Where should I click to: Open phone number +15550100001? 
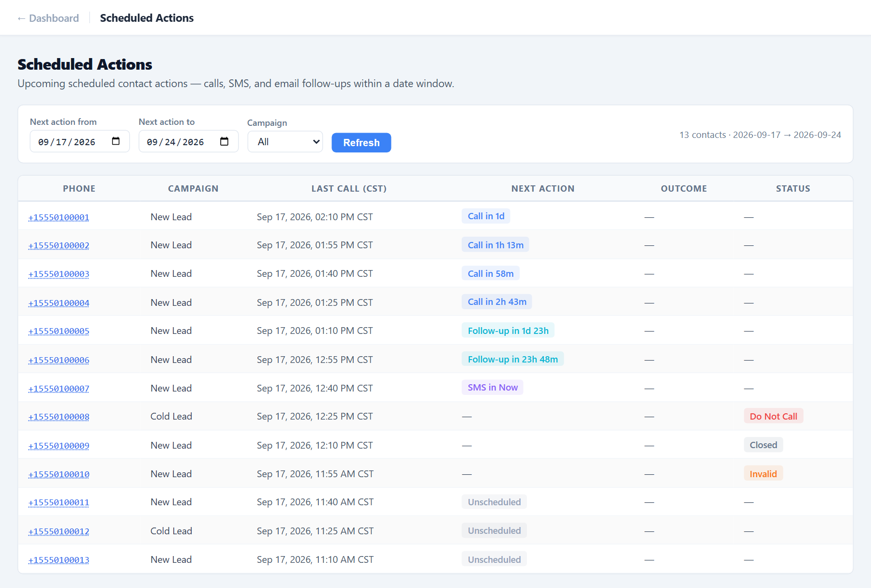59,217
